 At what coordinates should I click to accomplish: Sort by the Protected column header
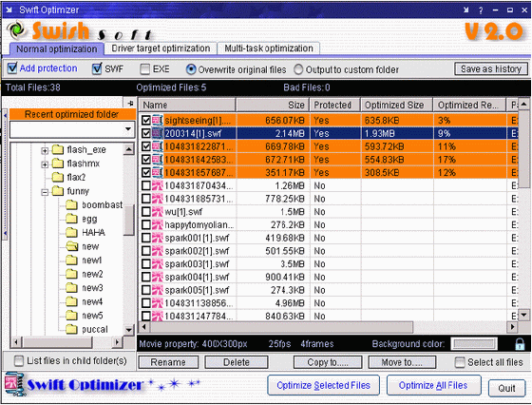coord(334,105)
